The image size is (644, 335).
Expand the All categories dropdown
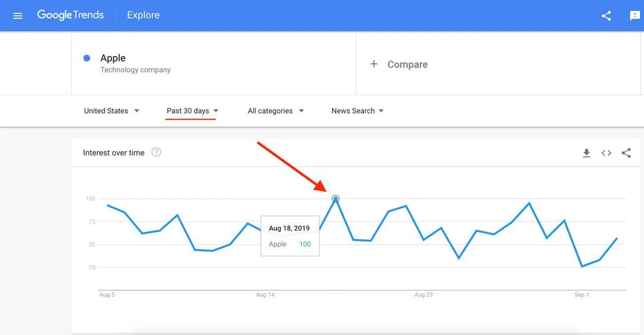click(276, 111)
